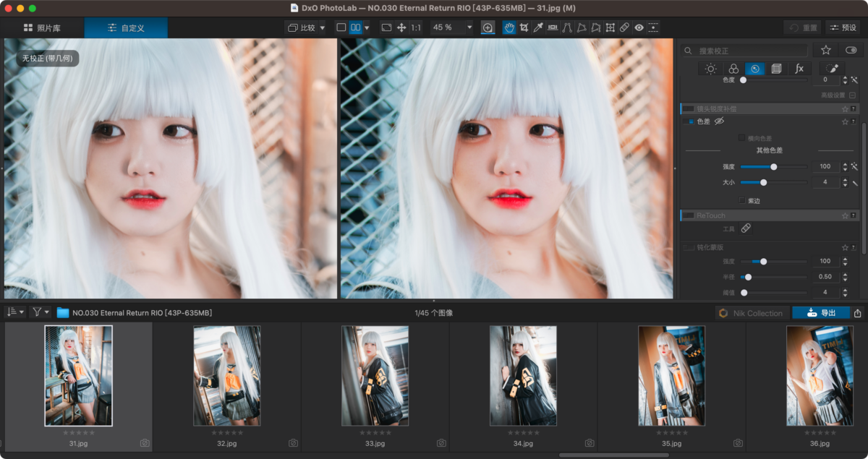Image resolution: width=868 pixels, height=459 pixels.
Task: Enable the 横向色差 checkbox
Action: (x=742, y=137)
